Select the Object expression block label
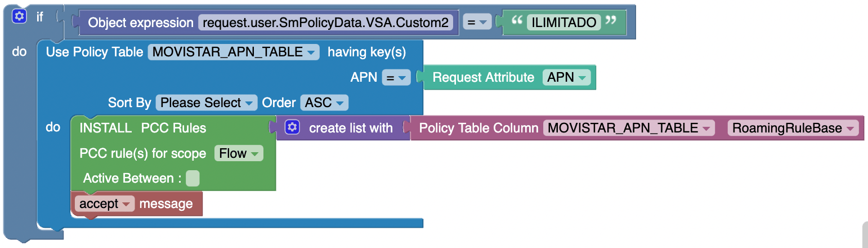 pos(141,23)
